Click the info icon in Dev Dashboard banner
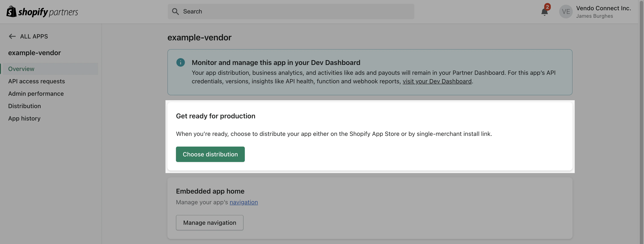Viewport: 644px width, 244px height. pos(180,62)
